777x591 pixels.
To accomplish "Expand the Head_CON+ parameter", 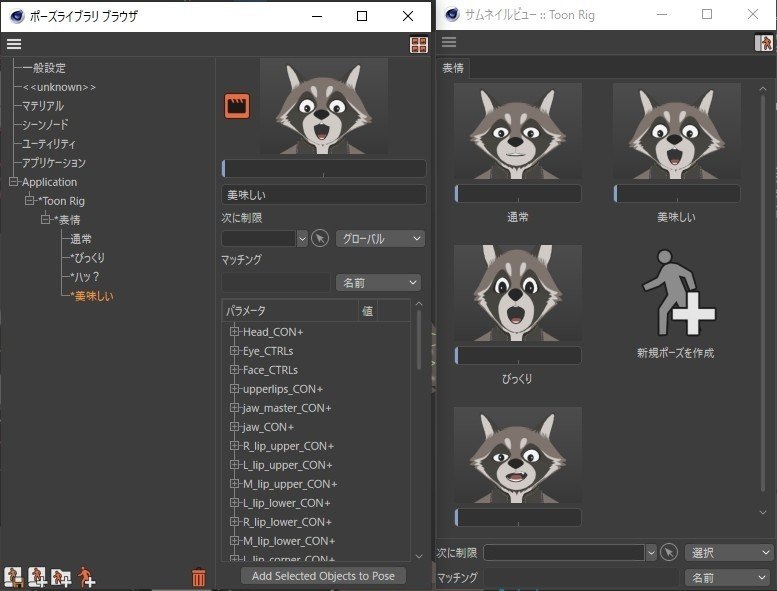I will pyautogui.click(x=234, y=331).
